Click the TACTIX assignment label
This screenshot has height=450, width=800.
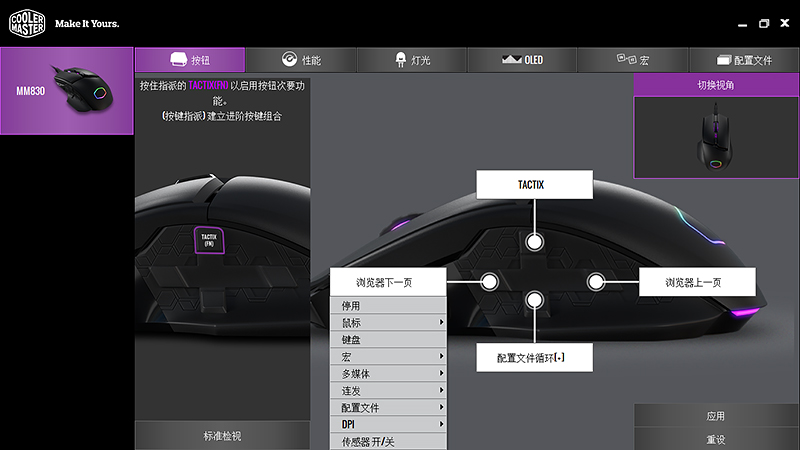tap(534, 184)
